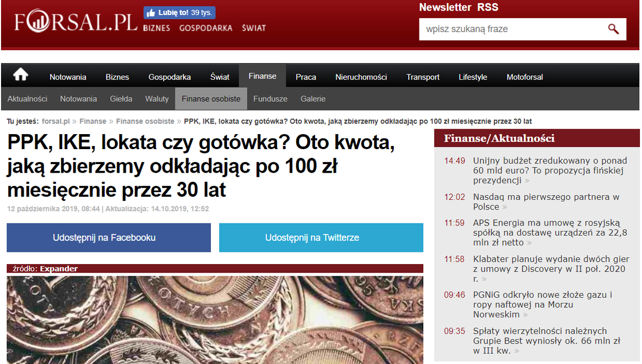Open the Newsletter link

tap(445, 7)
